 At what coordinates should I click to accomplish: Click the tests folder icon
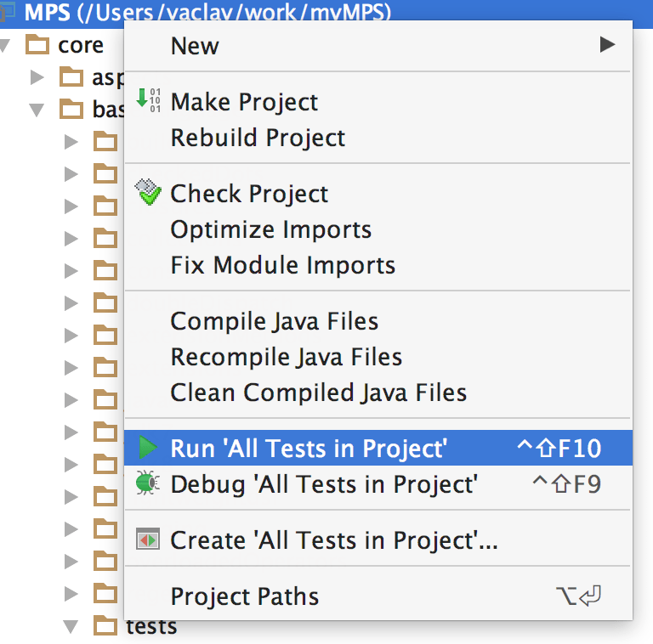pyautogui.click(x=105, y=627)
